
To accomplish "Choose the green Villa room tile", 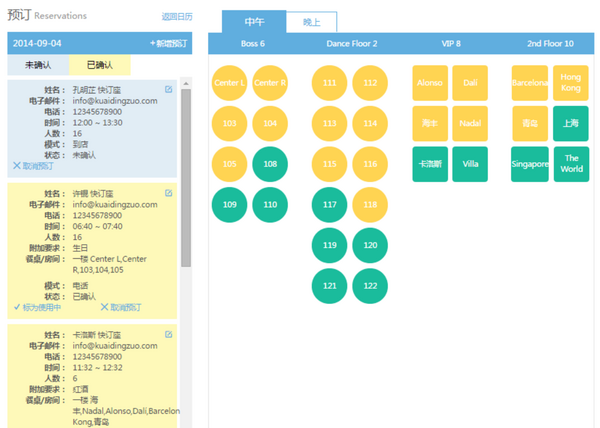I will pos(470,164).
